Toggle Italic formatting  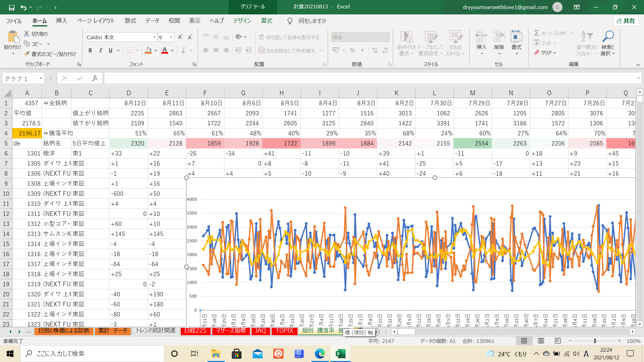pyautogui.click(x=100, y=51)
